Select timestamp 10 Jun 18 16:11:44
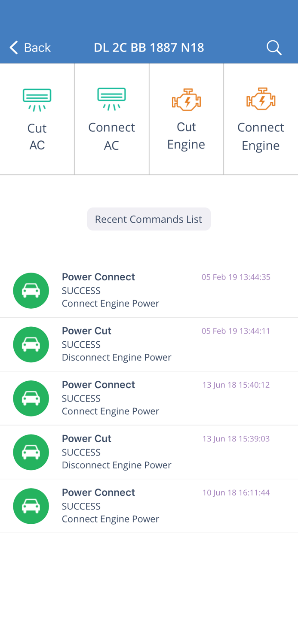This screenshot has height=644, width=298. (236, 492)
